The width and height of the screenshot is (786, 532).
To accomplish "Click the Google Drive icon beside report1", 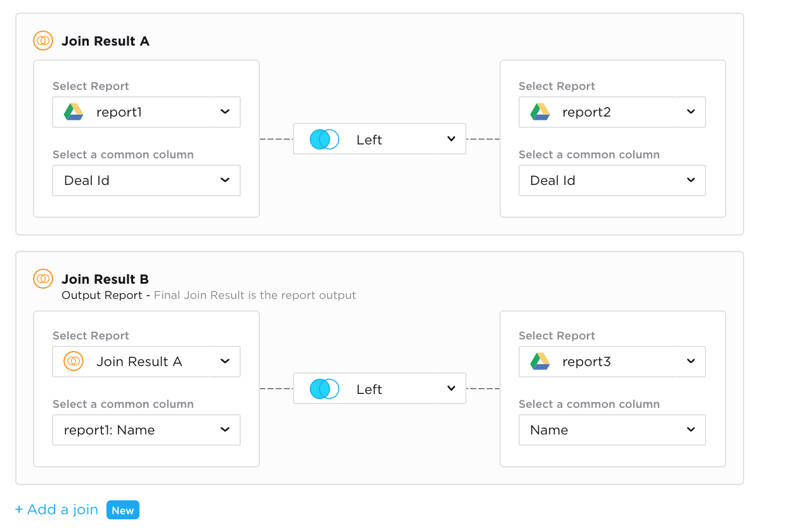I will 74,112.
